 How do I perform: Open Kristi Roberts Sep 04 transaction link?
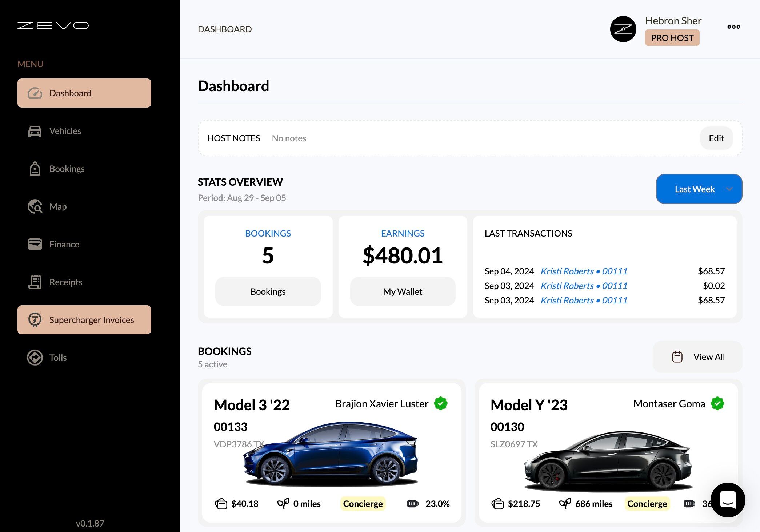[x=584, y=271]
